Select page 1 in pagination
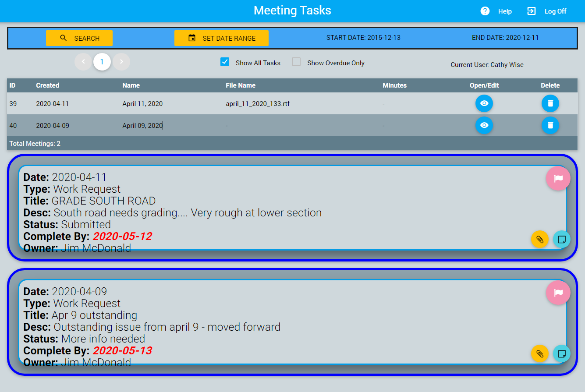The width and height of the screenshot is (585, 392). (102, 62)
